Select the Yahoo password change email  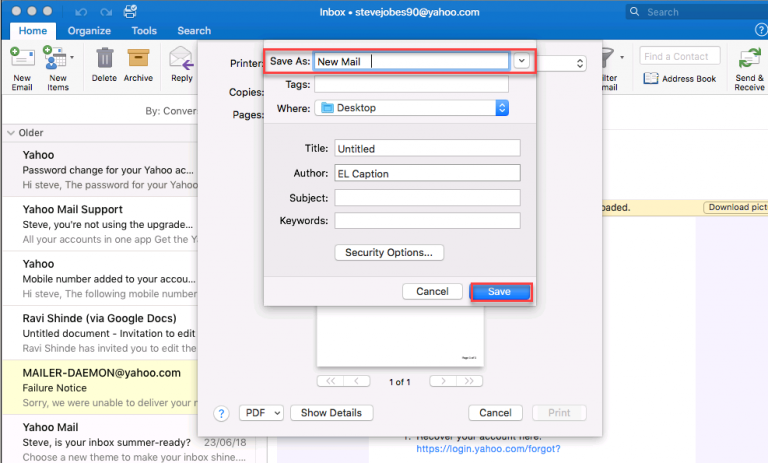(100, 170)
